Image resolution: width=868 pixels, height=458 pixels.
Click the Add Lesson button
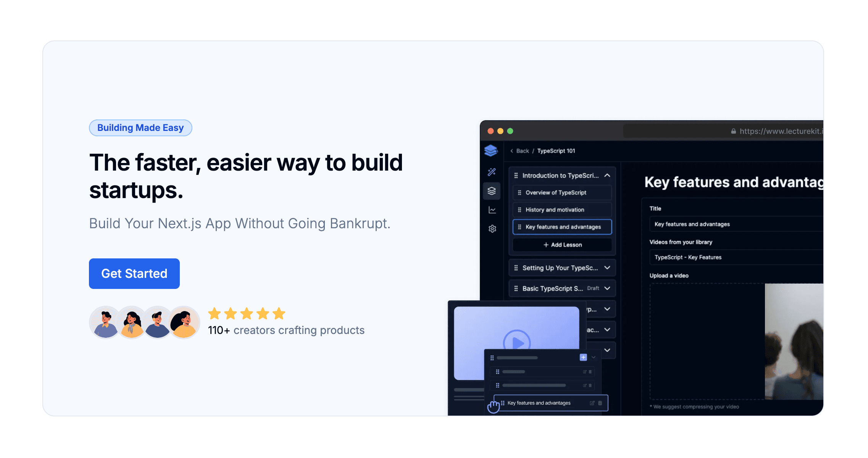click(x=562, y=245)
